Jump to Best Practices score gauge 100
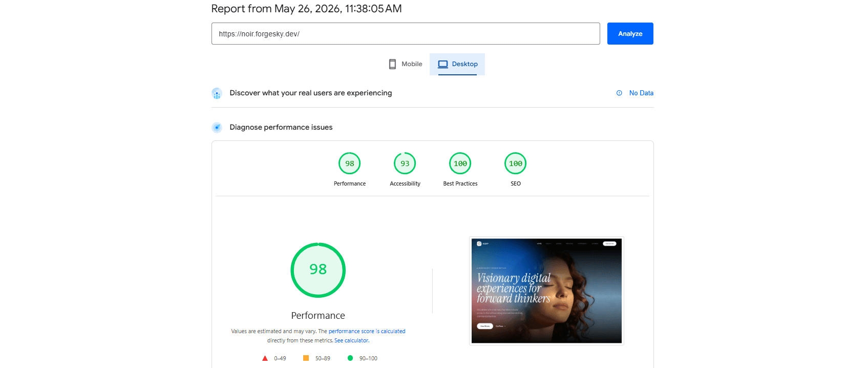The width and height of the screenshot is (868, 368). [460, 163]
